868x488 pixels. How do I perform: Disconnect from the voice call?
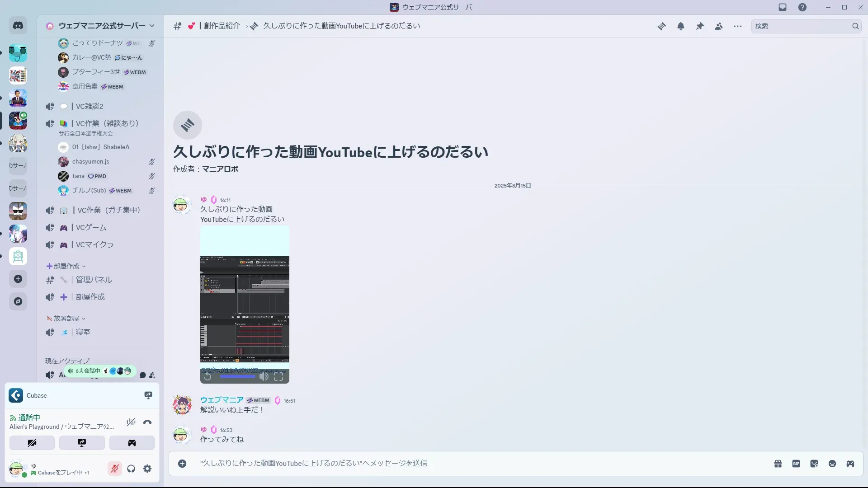[147, 422]
